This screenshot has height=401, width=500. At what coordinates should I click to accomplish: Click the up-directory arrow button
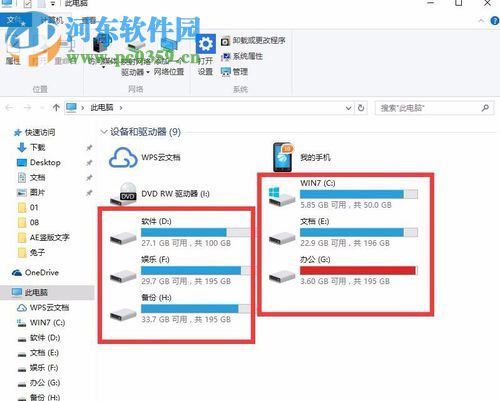[56, 108]
